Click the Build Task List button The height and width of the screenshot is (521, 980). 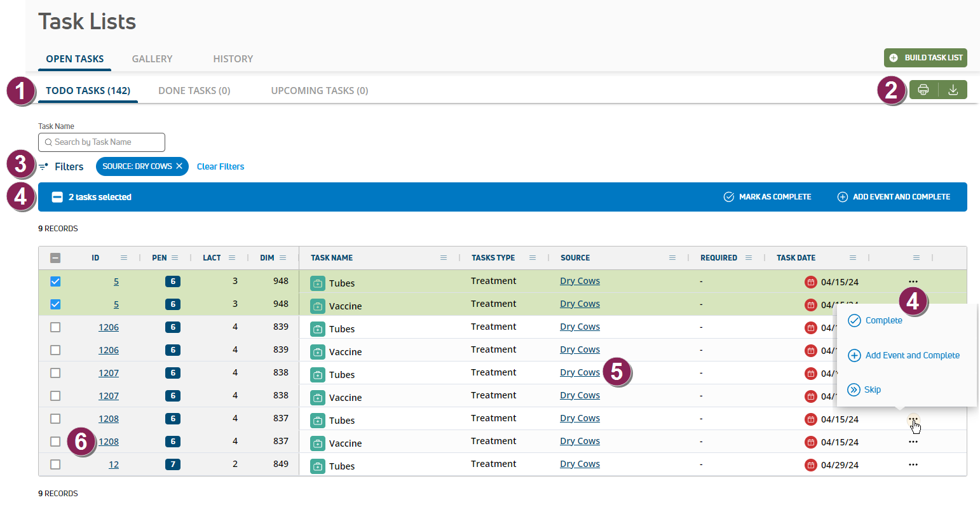(x=925, y=58)
